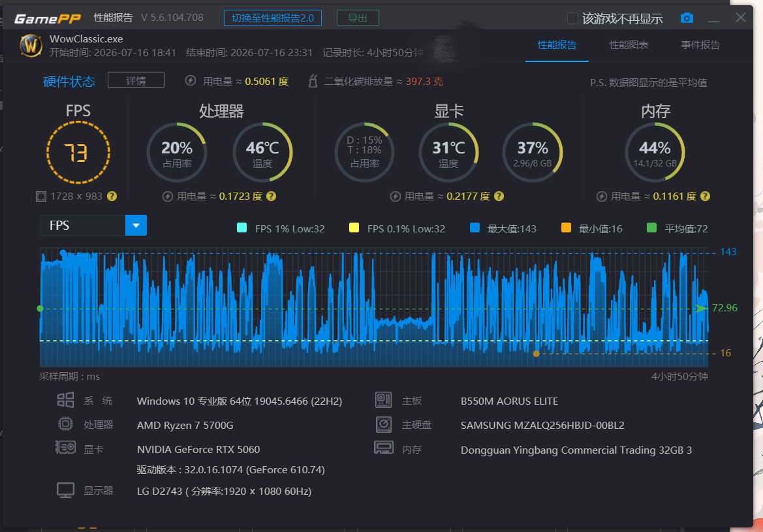This screenshot has width=763, height=532.
Task: Click the 0.5061 度 total power value
Action: click(267, 82)
